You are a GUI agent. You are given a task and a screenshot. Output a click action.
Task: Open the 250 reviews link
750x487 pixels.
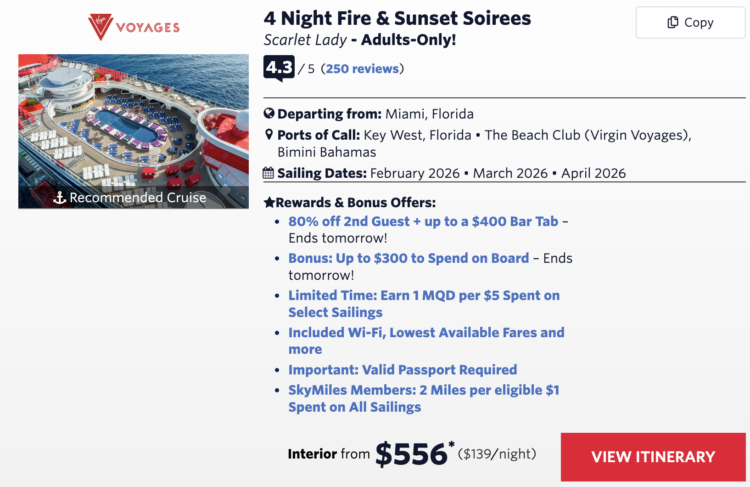point(364,69)
